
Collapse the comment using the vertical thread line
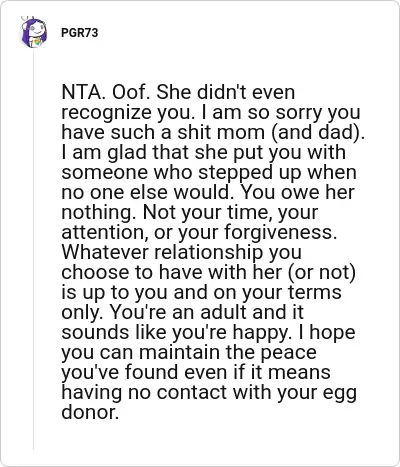33,248
